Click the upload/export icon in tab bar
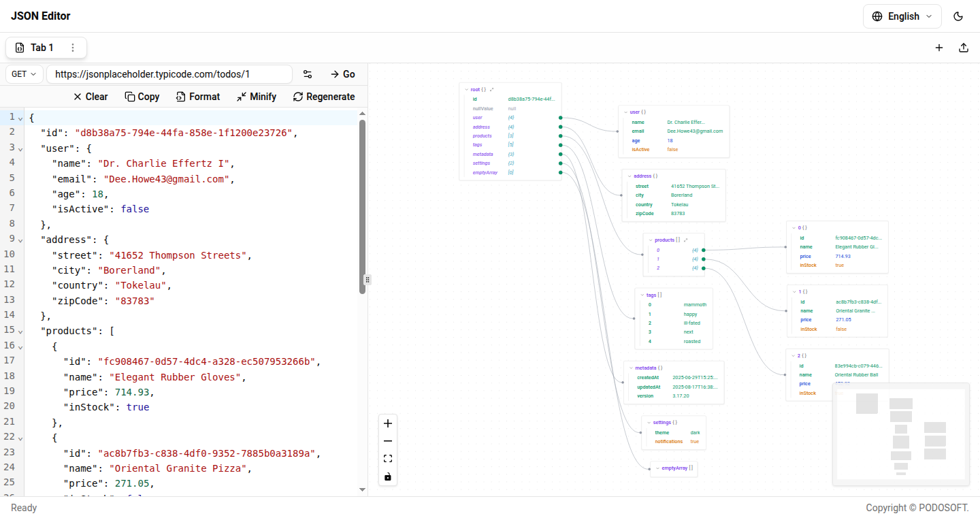980x518 pixels. [x=964, y=48]
